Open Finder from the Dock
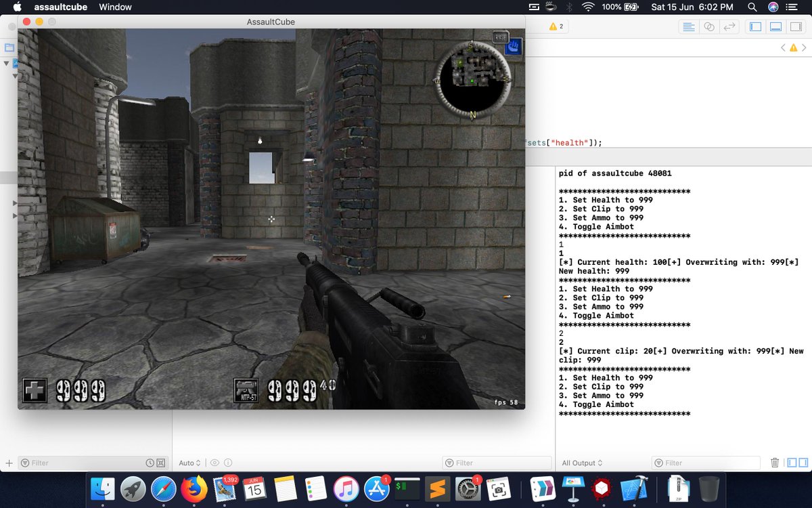 103,488
